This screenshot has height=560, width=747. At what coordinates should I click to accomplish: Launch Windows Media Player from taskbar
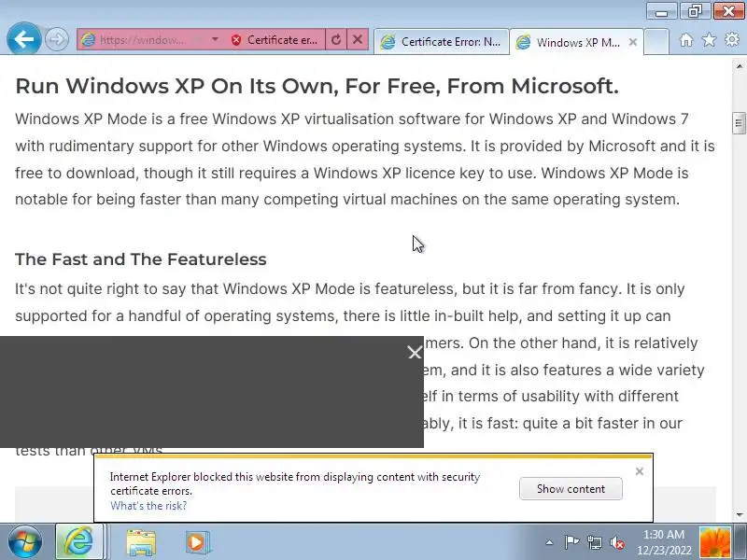(x=198, y=542)
